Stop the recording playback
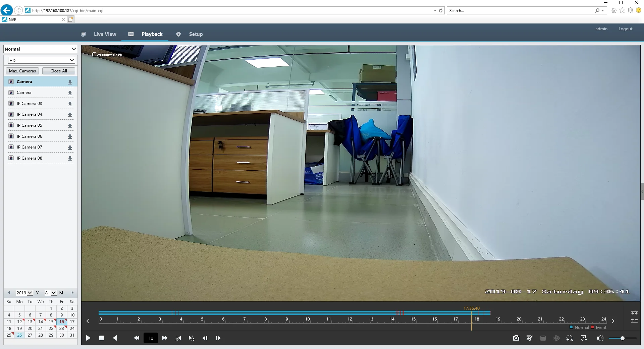Image resolution: width=644 pixels, height=349 pixels. coord(102,338)
